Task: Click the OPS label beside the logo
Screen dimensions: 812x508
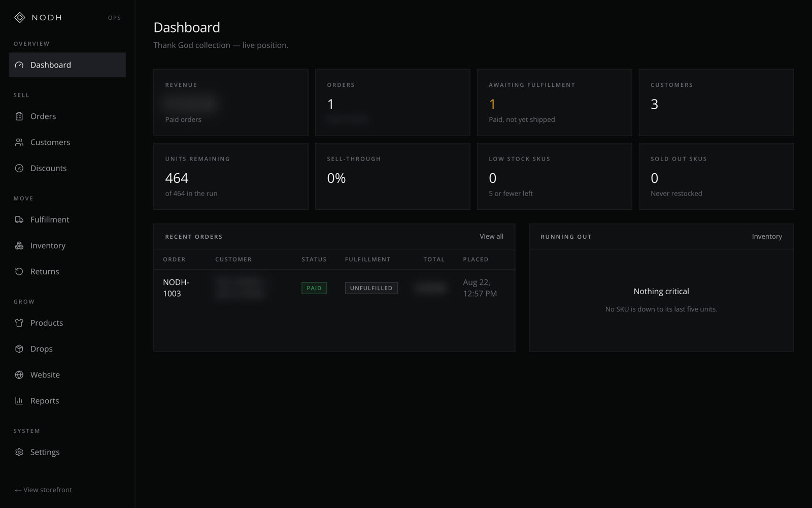Action: pyautogui.click(x=114, y=18)
